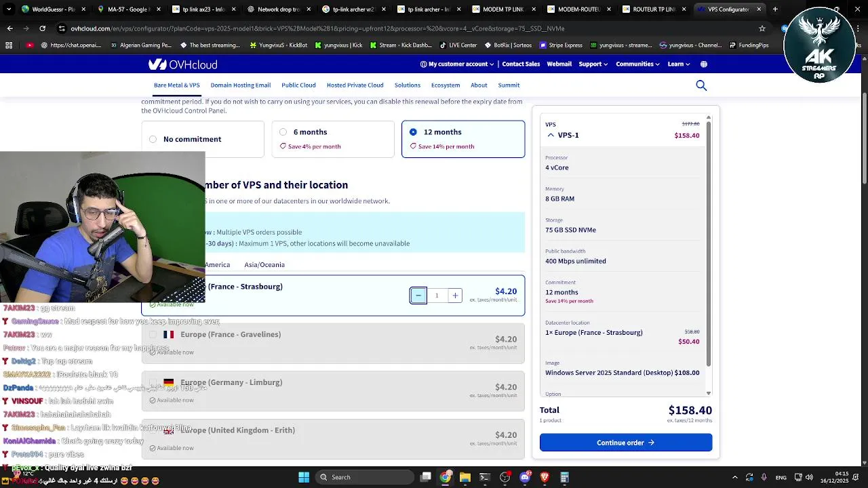Select Europe (Germany - Limburg) datacenter
The image size is (868, 488).
click(333, 391)
